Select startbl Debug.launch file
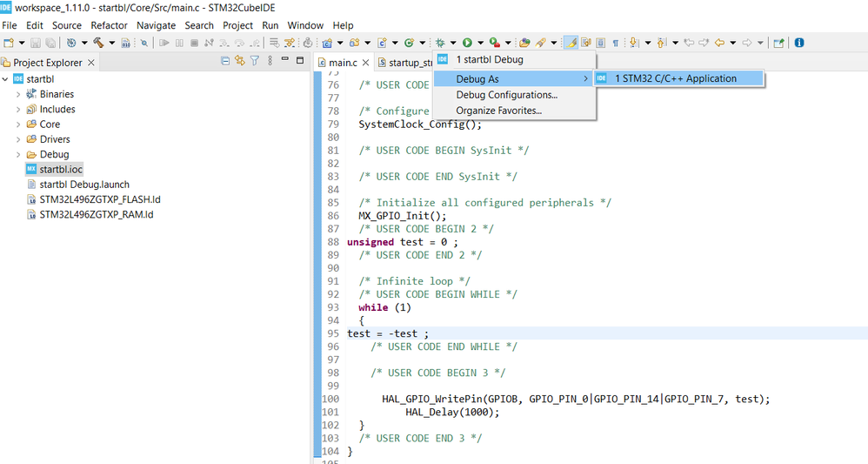The width and height of the screenshot is (868, 464). [x=78, y=185]
